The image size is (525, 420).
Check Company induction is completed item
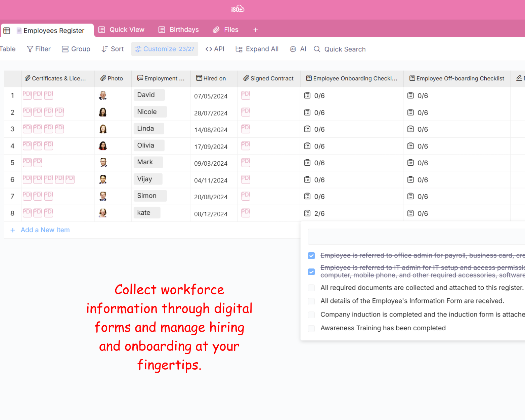(x=311, y=315)
